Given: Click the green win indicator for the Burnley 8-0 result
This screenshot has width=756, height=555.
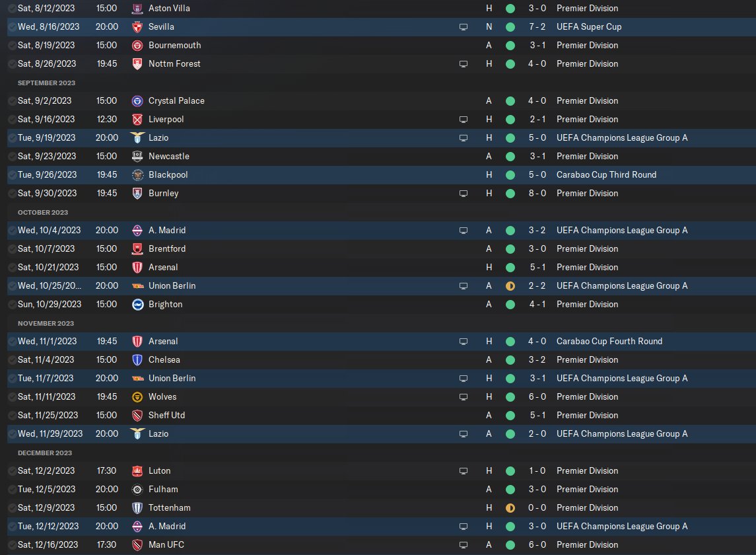Looking at the screenshot, I should (510, 194).
